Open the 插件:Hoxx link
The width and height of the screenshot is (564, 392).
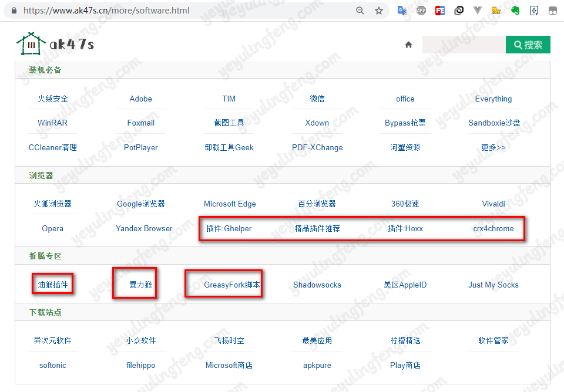[405, 228]
